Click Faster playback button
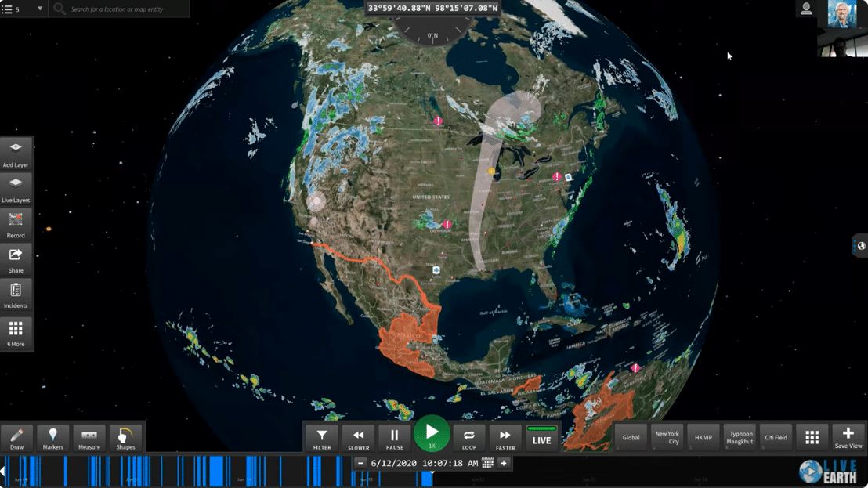 pyautogui.click(x=505, y=438)
